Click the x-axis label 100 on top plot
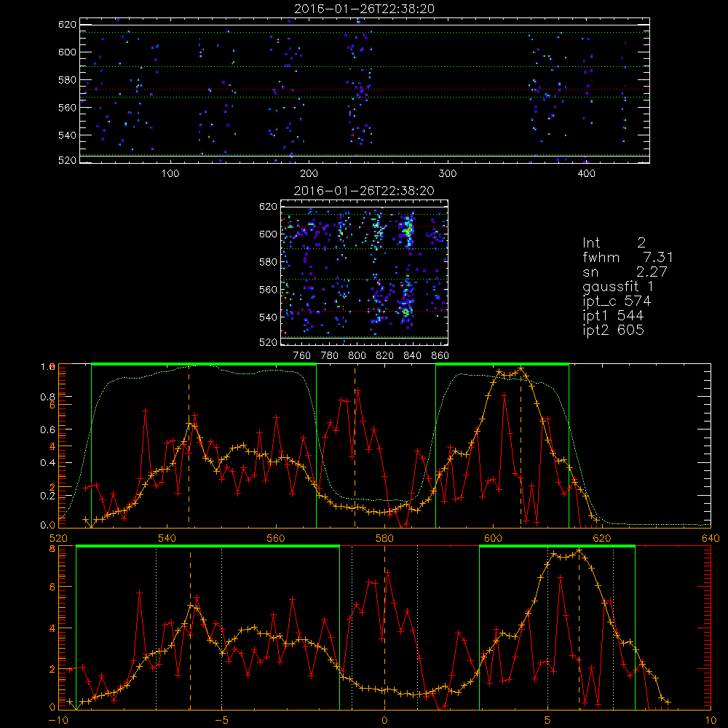728x728 pixels. (170, 174)
